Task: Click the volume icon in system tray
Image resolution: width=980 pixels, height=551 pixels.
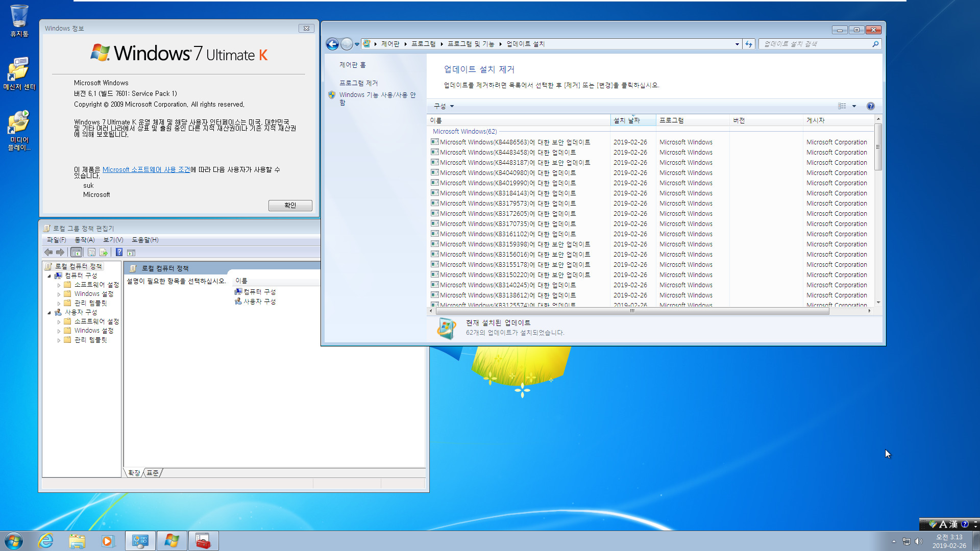Action: tap(919, 541)
